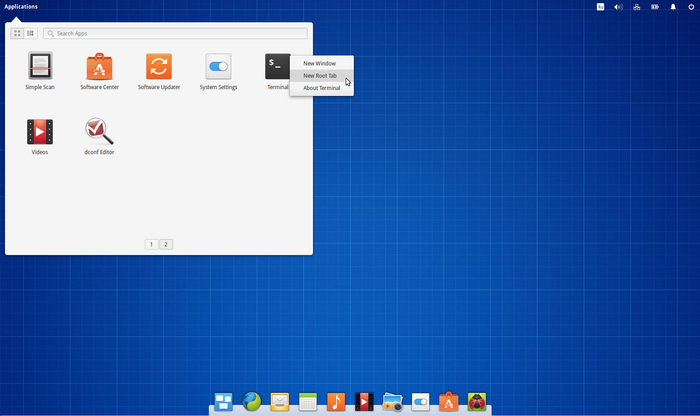The height and width of the screenshot is (416, 700).
Task: Click About Terminal in the context menu
Action: 321,88
